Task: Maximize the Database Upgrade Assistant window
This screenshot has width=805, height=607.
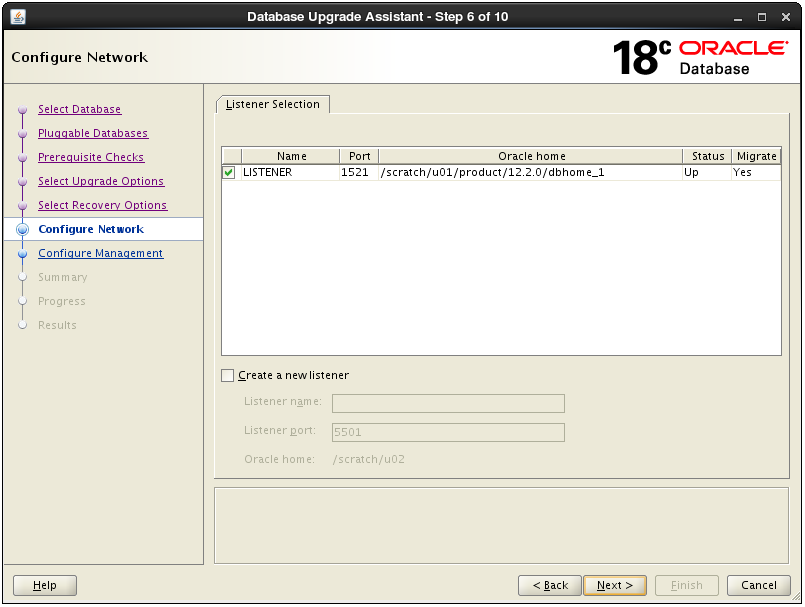Action: pos(762,17)
